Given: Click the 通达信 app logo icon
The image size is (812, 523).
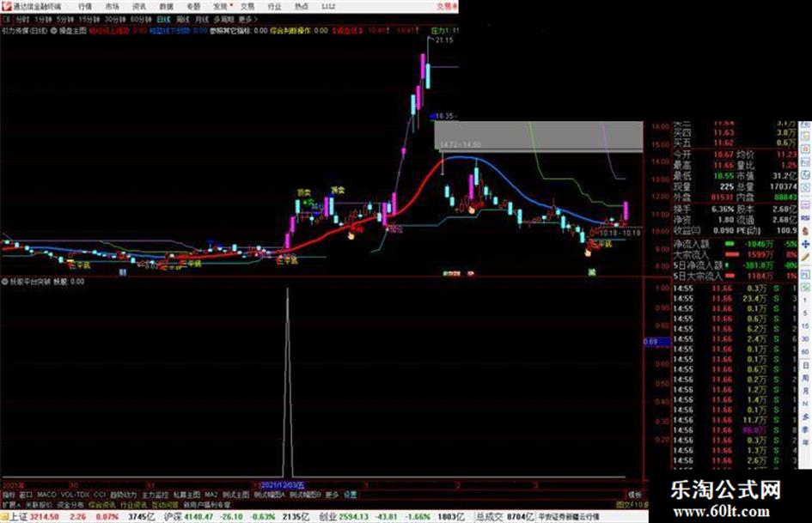Looking at the screenshot, I should point(6,7).
